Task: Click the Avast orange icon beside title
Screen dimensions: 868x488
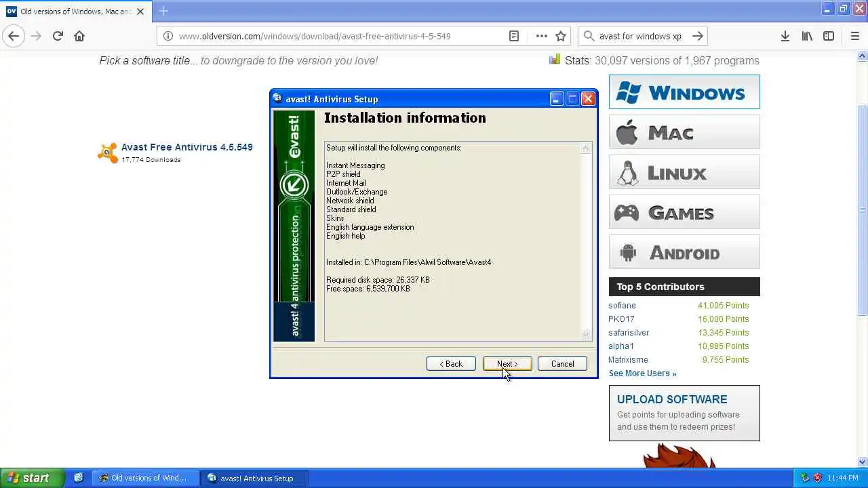Action: 107,152
